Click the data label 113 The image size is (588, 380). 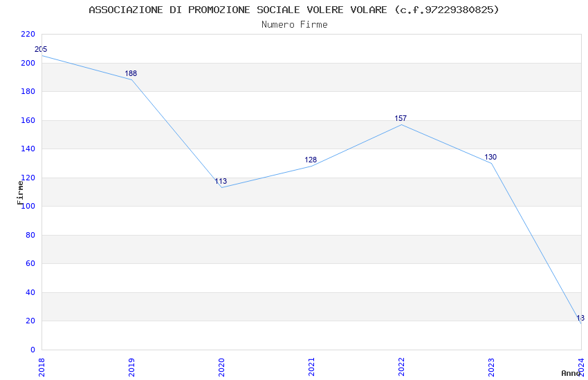(x=221, y=181)
